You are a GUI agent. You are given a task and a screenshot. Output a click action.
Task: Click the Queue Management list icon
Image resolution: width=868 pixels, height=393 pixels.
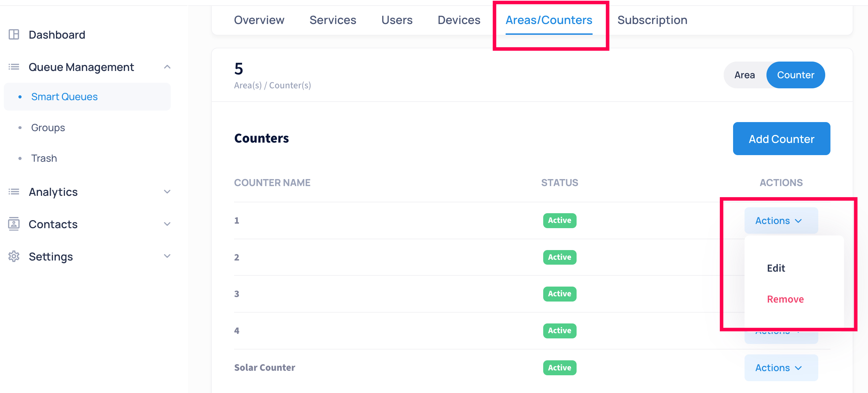point(14,67)
